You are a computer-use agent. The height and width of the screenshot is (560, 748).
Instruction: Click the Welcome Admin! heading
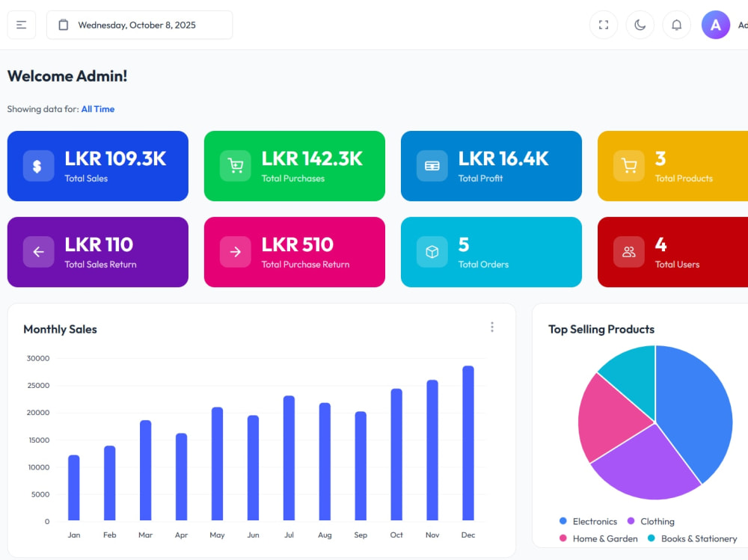coord(67,76)
